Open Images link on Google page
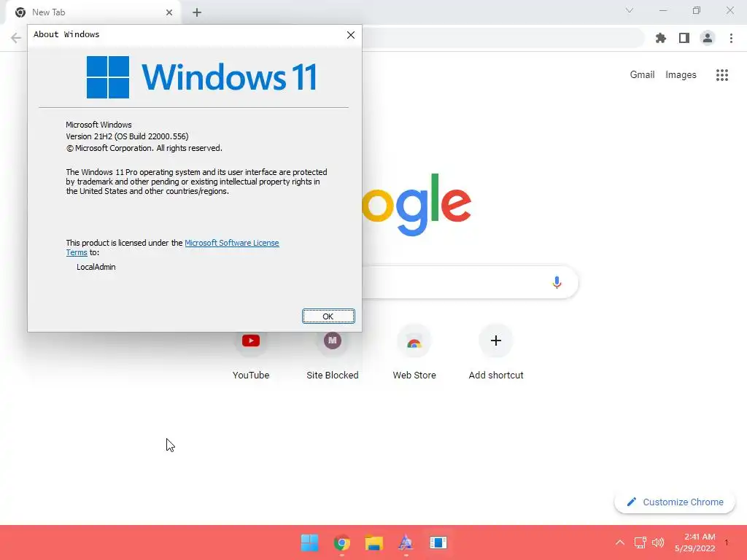Image resolution: width=747 pixels, height=560 pixels. [681, 75]
